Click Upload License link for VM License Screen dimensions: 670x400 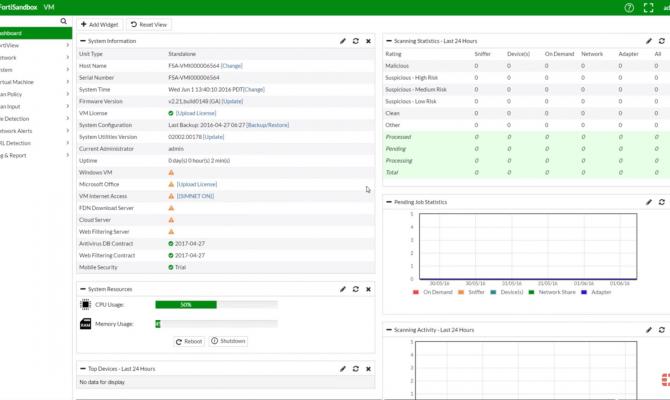[x=196, y=113]
